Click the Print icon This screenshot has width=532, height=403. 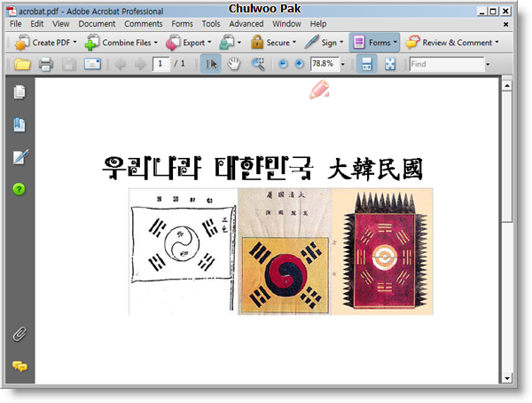pos(46,64)
